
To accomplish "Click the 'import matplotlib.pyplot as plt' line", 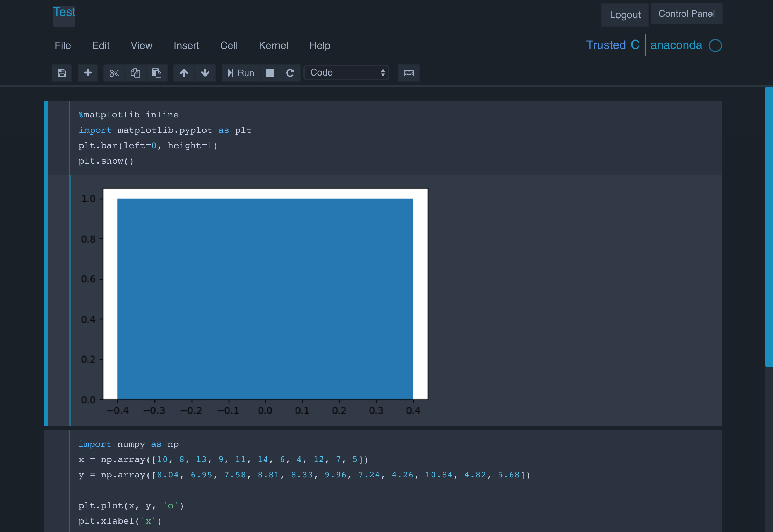I will (x=165, y=130).
